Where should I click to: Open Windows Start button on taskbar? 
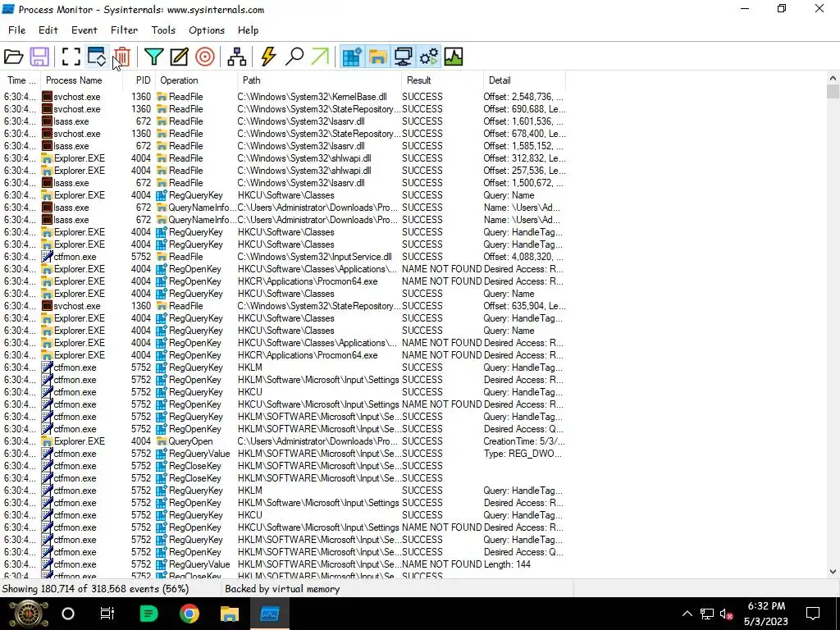(28, 614)
